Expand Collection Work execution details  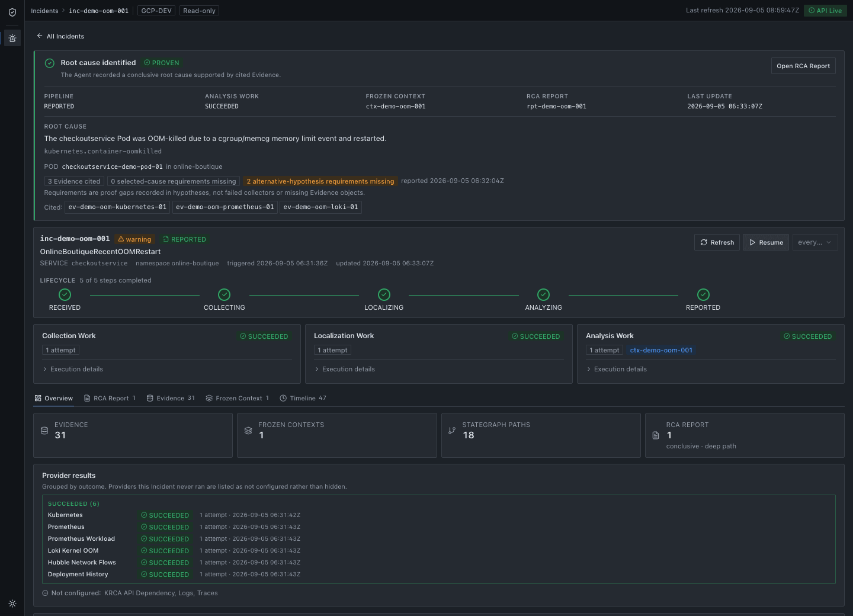click(x=73, y=369)
